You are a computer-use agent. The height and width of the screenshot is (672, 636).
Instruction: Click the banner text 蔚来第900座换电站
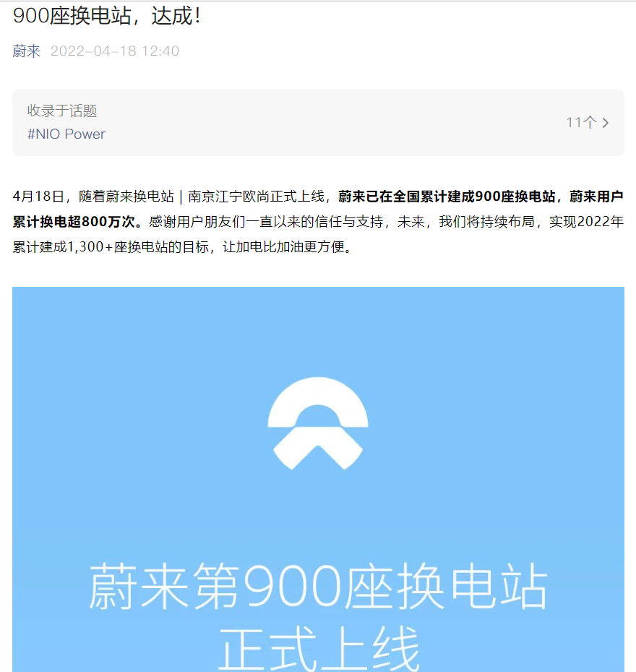pyautogui.click(x=318, y=586)
